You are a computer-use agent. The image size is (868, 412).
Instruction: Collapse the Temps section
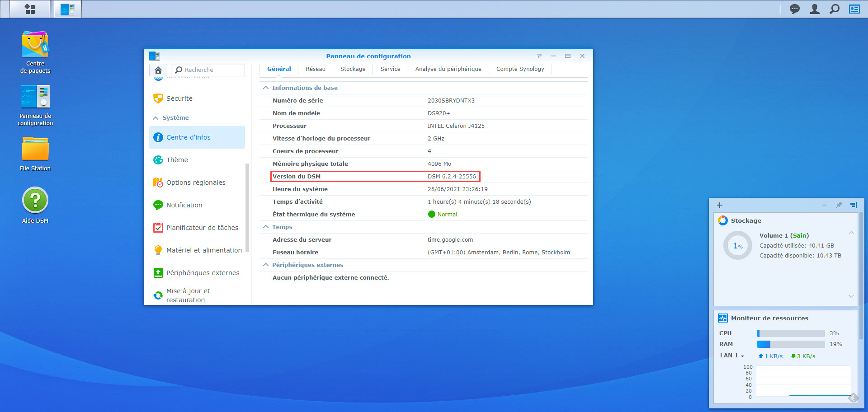(266, 227)
